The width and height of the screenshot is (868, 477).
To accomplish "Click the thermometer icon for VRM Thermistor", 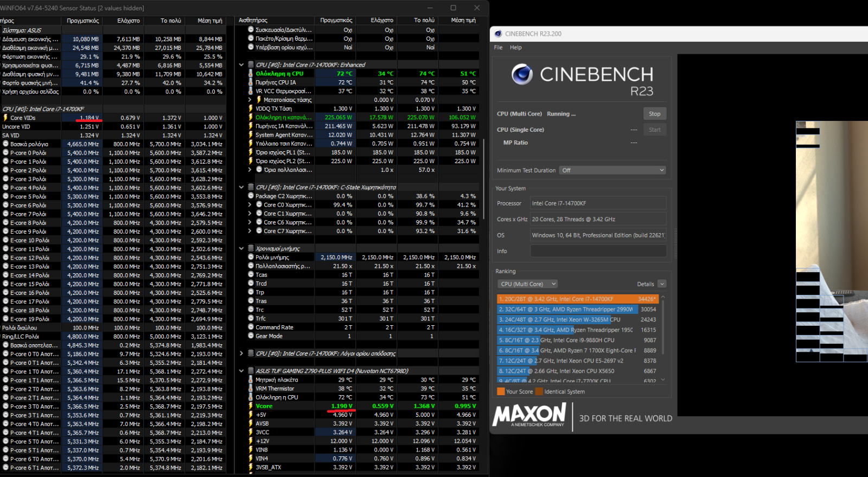I will 251,389.
